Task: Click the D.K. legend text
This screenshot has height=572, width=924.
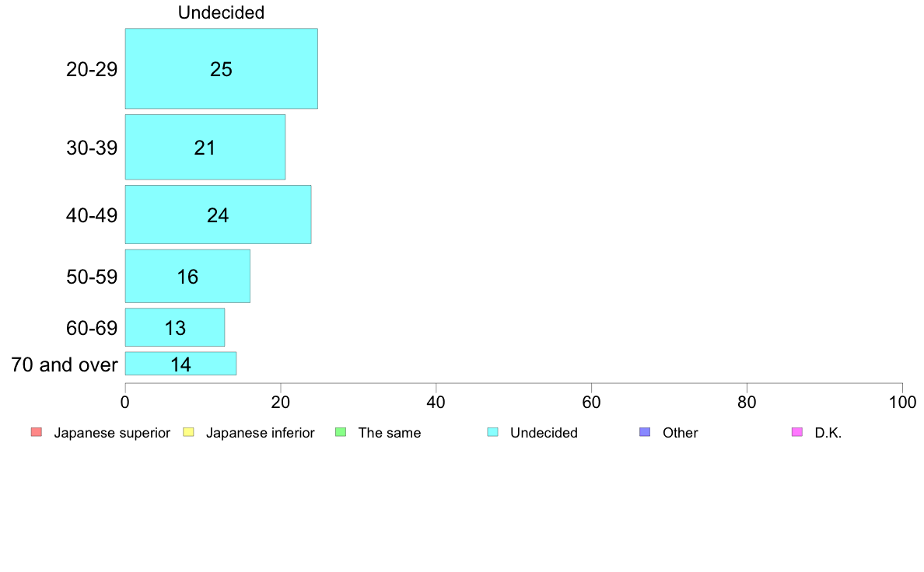Action: pyautogui.click(x=828, y=433)
